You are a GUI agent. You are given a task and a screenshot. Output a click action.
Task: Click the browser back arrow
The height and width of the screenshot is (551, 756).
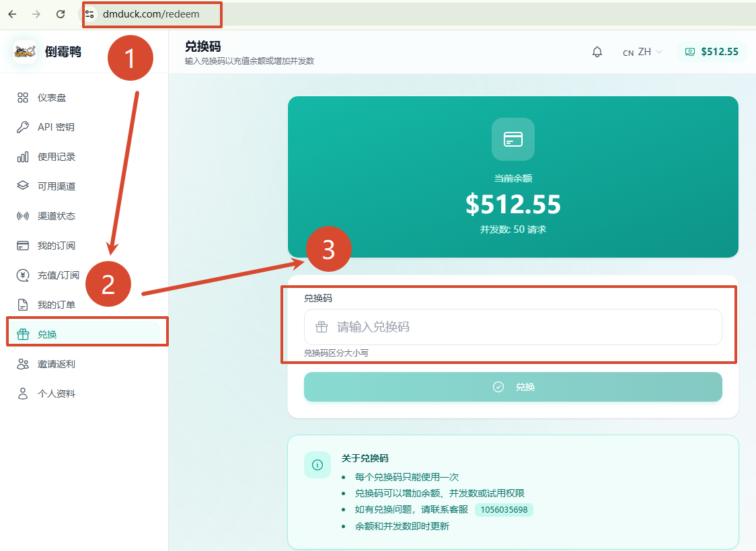(13, 14)
